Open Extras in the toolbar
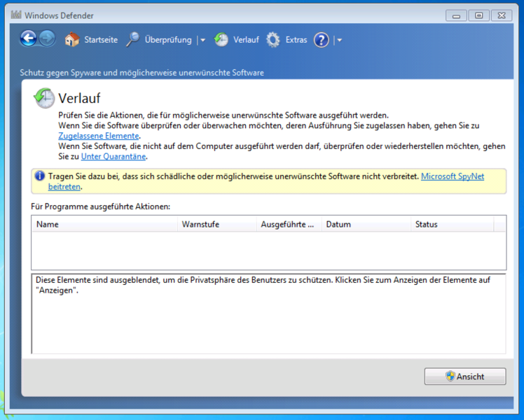Screen dimensions: 524x420 [x=296, y=40]
